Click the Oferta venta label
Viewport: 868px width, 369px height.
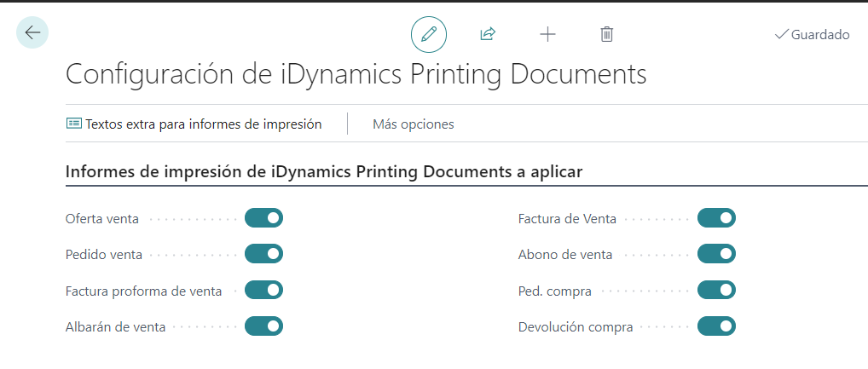pyautogui.click(x=101, y=218)
